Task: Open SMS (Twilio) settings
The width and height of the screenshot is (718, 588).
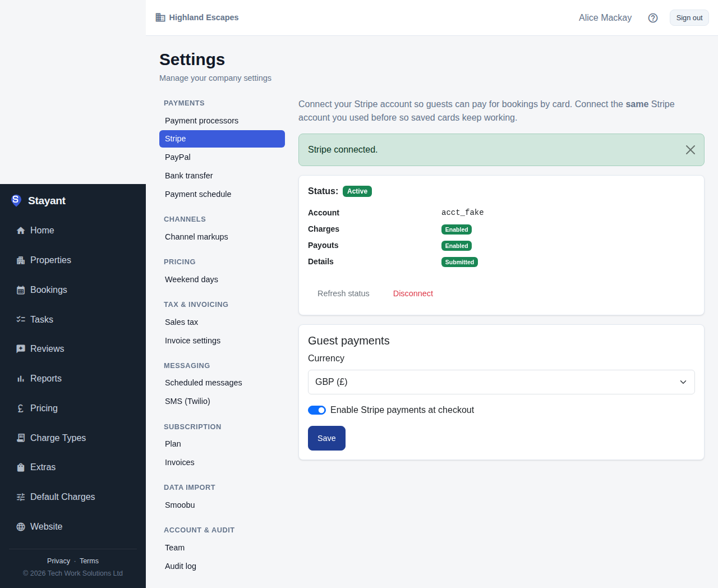Action: click(x=222, y=401)
